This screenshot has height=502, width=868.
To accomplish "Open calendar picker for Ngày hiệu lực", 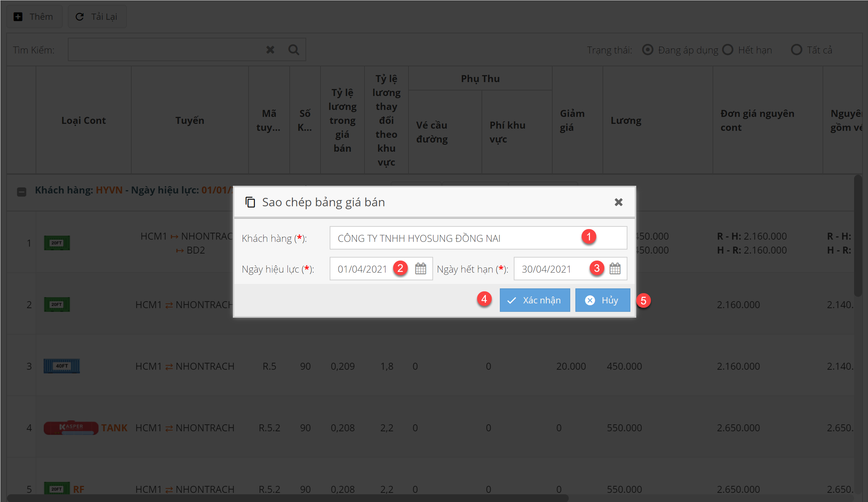I will (x=420, y=269).
